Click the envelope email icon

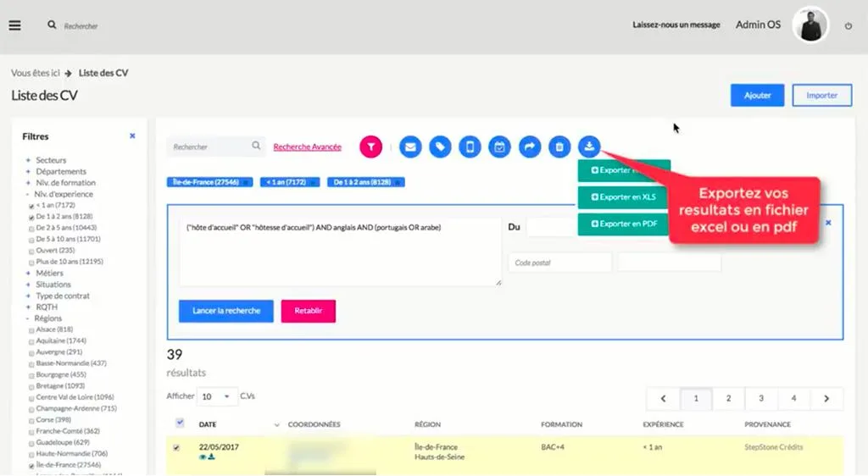410,147
